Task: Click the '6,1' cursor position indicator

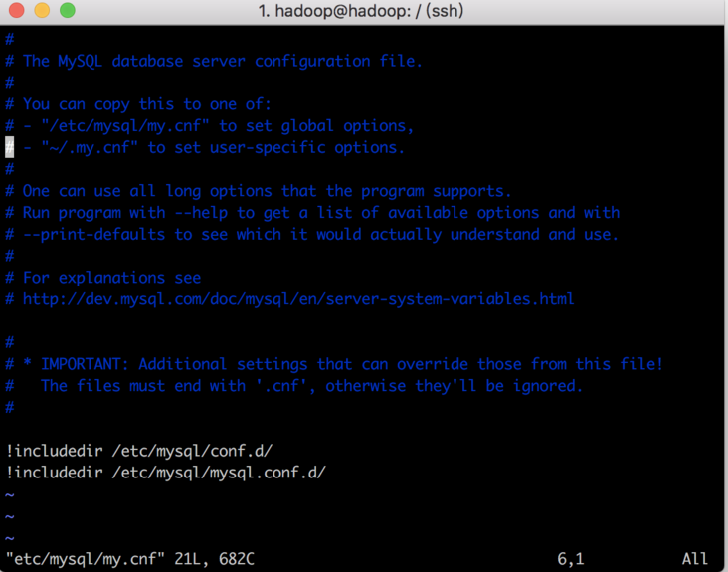Action: pyautogui.click(x=571, y=559)
